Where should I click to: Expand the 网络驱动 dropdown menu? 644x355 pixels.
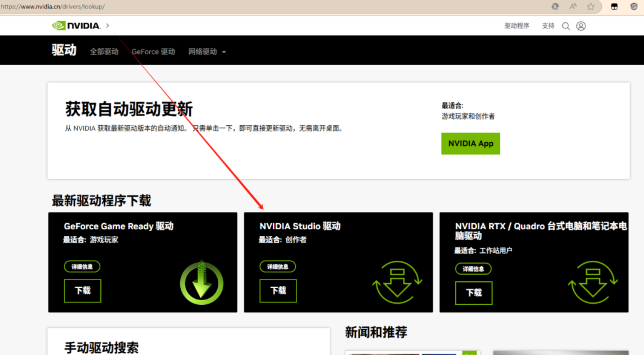(x=207, y=52)
